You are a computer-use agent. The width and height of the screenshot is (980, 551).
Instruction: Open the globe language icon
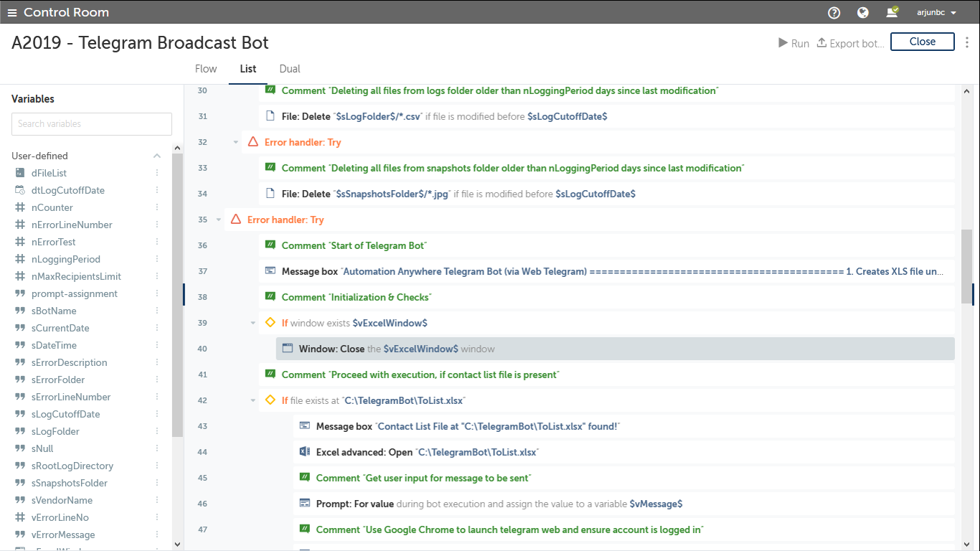tap(863, 12)
